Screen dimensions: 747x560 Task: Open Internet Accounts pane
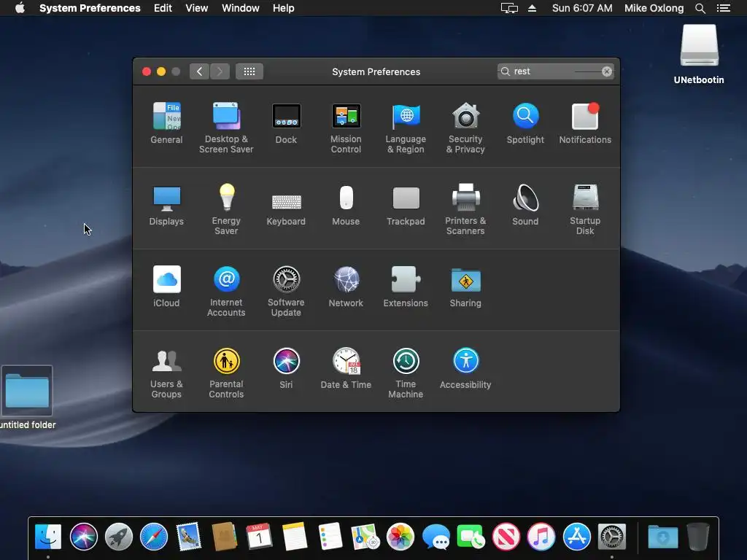[226, 291]
